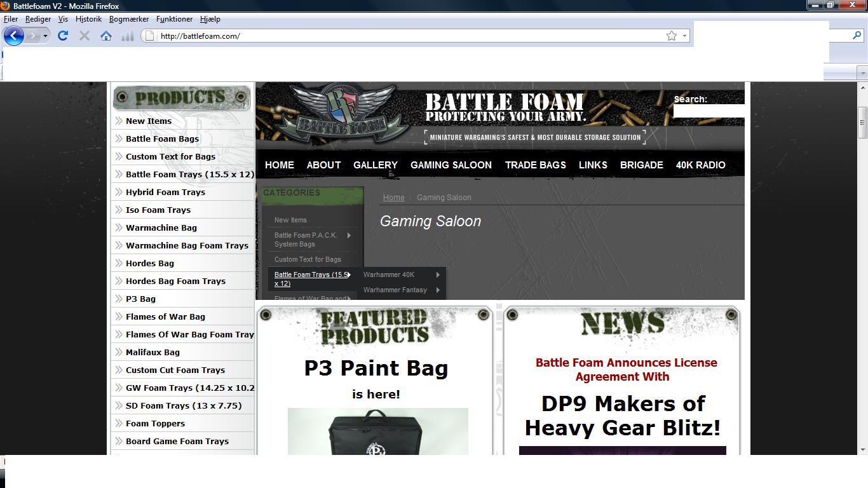Open the ABOUT page
Screen dimensions: 868x488
point(324,165)
